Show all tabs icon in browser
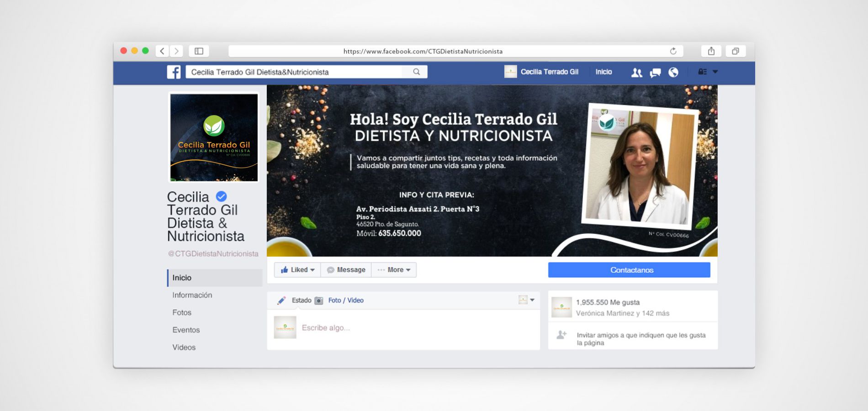 [736, 51]
